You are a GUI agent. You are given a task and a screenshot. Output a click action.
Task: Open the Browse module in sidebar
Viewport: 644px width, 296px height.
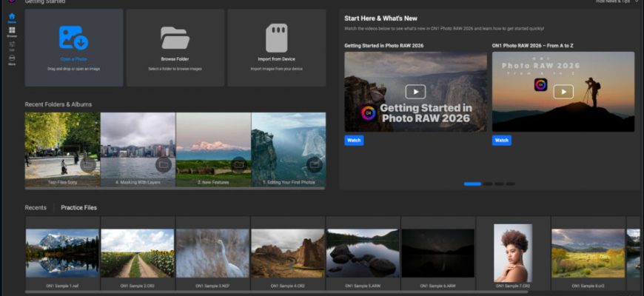point(12,32)
